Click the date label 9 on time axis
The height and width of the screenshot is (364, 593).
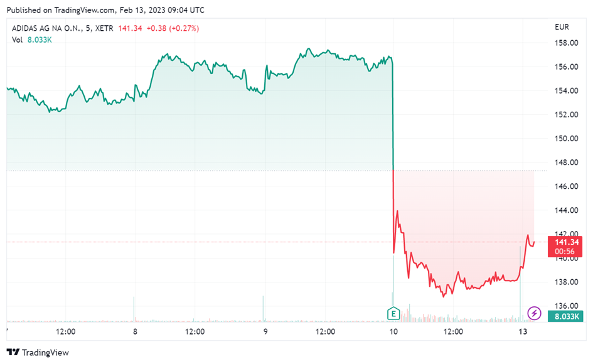click(x=265, y=331)
